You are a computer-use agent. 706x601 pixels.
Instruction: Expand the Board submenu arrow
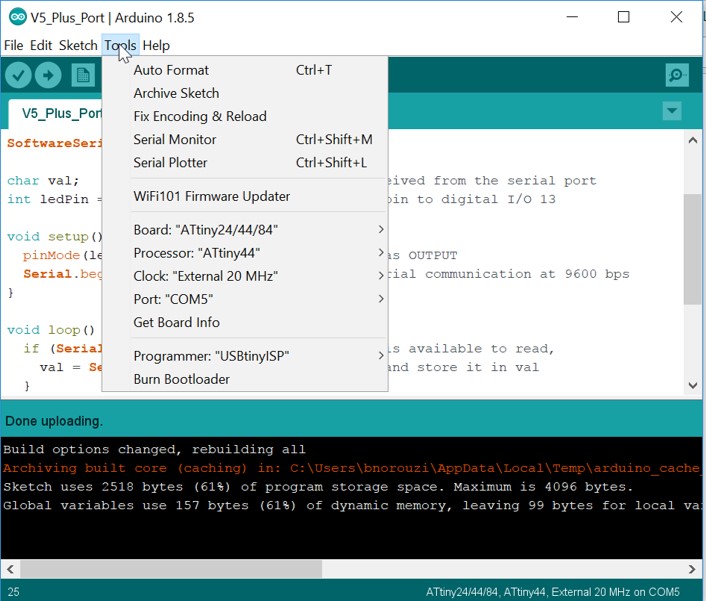pos(381,230)
